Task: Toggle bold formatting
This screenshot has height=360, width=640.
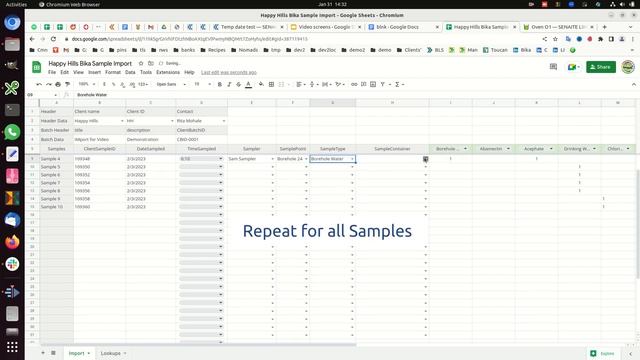Action: pyautogui.click(x=220, y=84)
